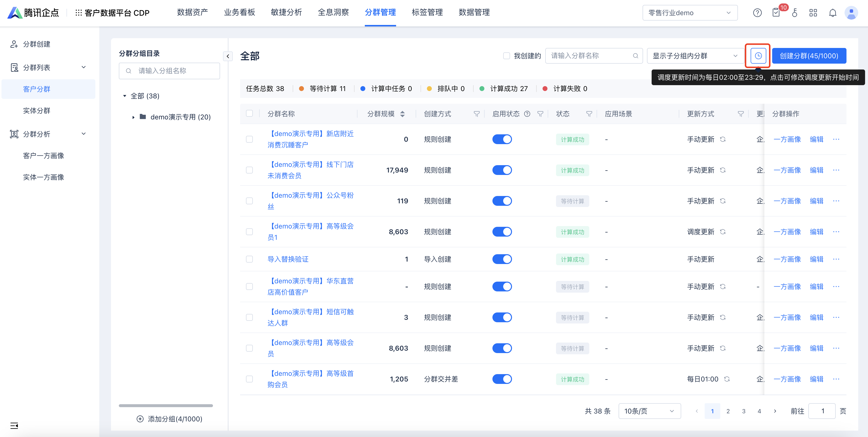Image resolution: width=868 pixels, height=437 pixels.
Task: Open the 显示子分组内分群 dropdown
Action: 695,56
